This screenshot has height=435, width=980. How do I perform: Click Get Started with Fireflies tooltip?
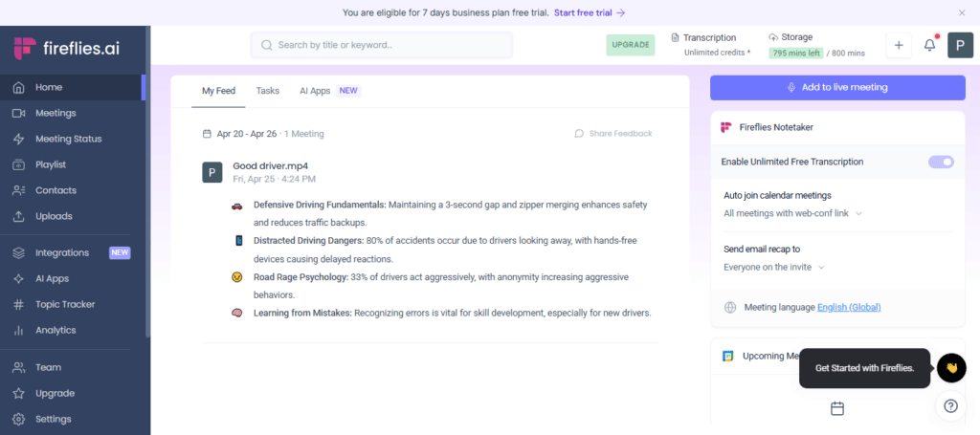(864, 368)
